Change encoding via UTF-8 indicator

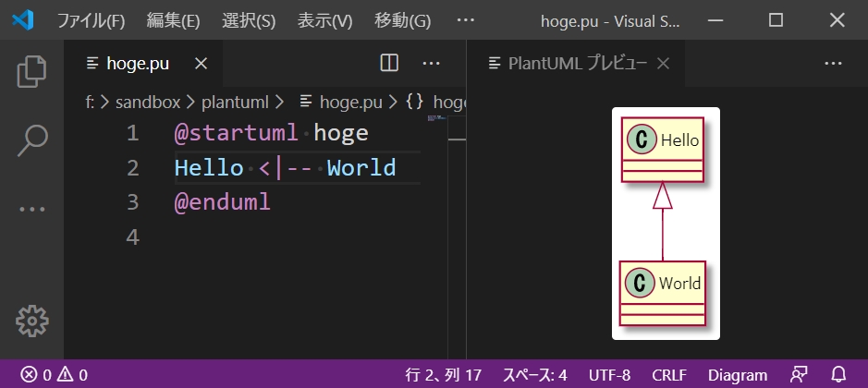coord(609,375)
